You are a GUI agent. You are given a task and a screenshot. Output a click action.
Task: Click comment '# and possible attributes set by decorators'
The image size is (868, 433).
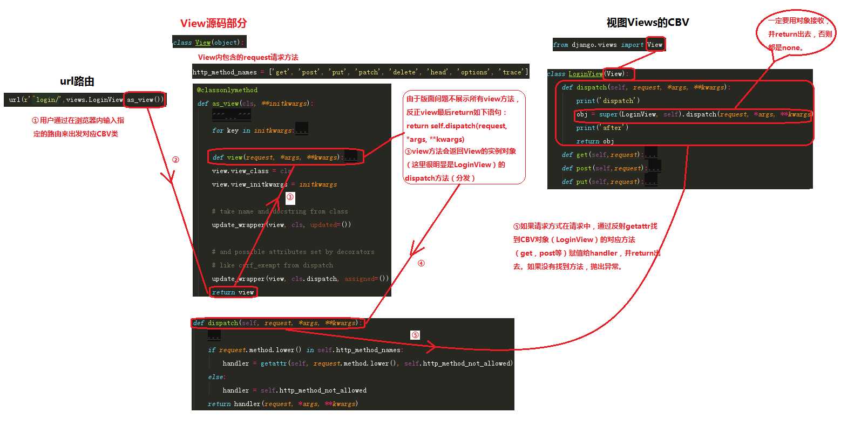pyautogui.click(x=293, y=252)
